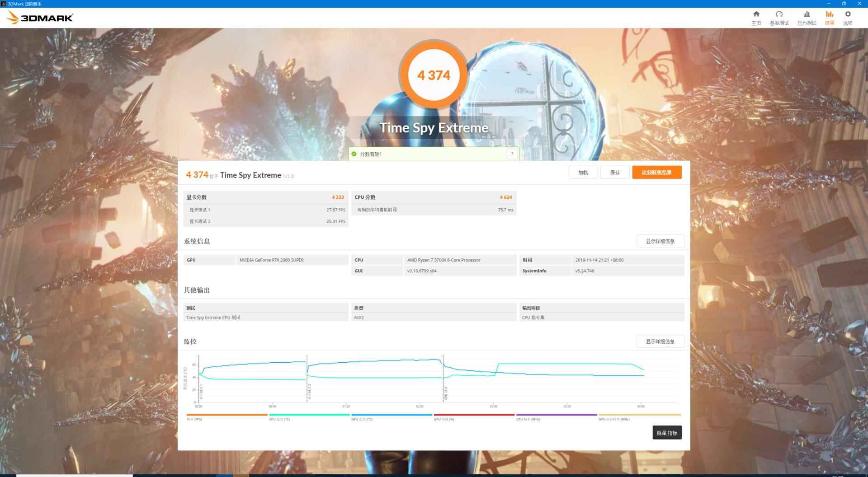Click the large 4 374 score circle
This screenshot has width=868, height=477.
point(434,75)
